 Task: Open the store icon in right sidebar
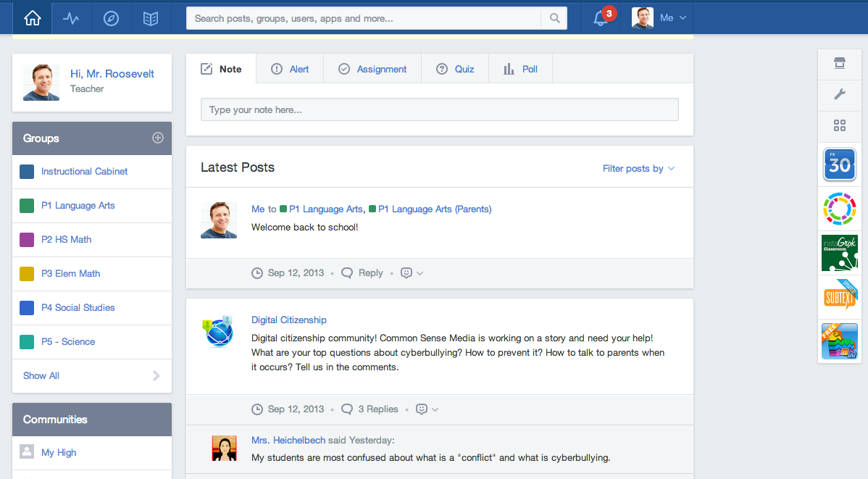click(840, 64)
